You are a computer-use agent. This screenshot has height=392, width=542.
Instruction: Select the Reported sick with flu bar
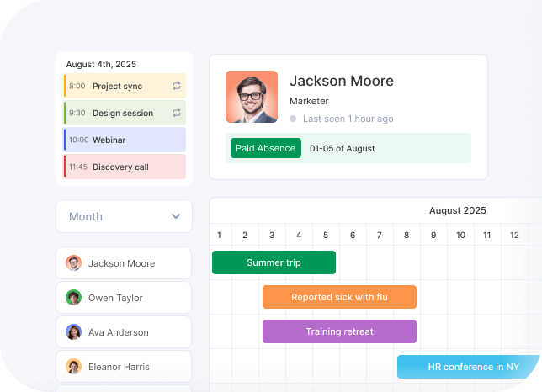[339, 297]
